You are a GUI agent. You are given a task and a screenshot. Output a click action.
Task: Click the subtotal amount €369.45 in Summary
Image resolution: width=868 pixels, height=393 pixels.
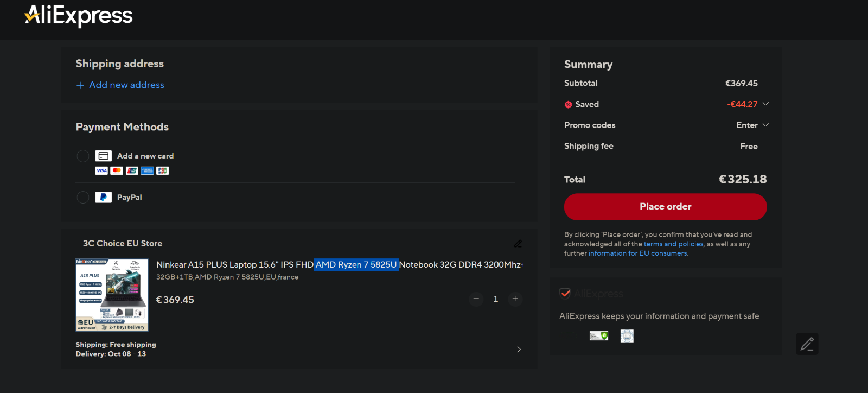[742, 84]
